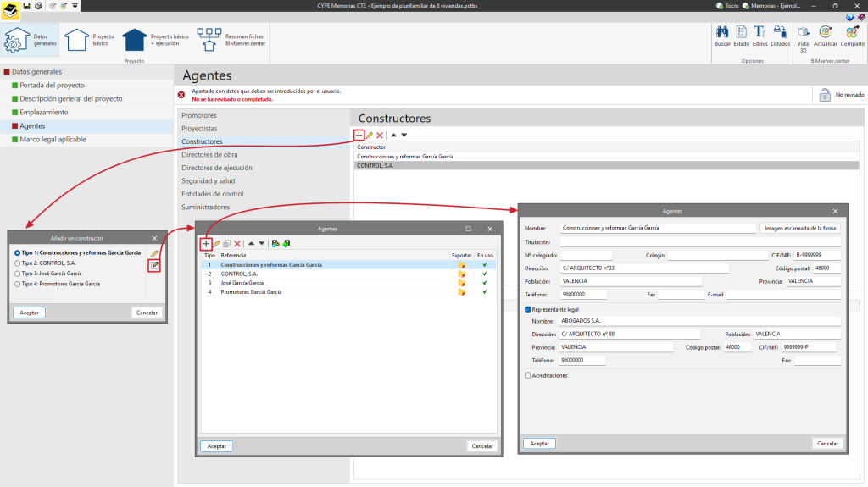Select José García García row in Agentes list
868x487 pixels.
[x=348, y=283]
